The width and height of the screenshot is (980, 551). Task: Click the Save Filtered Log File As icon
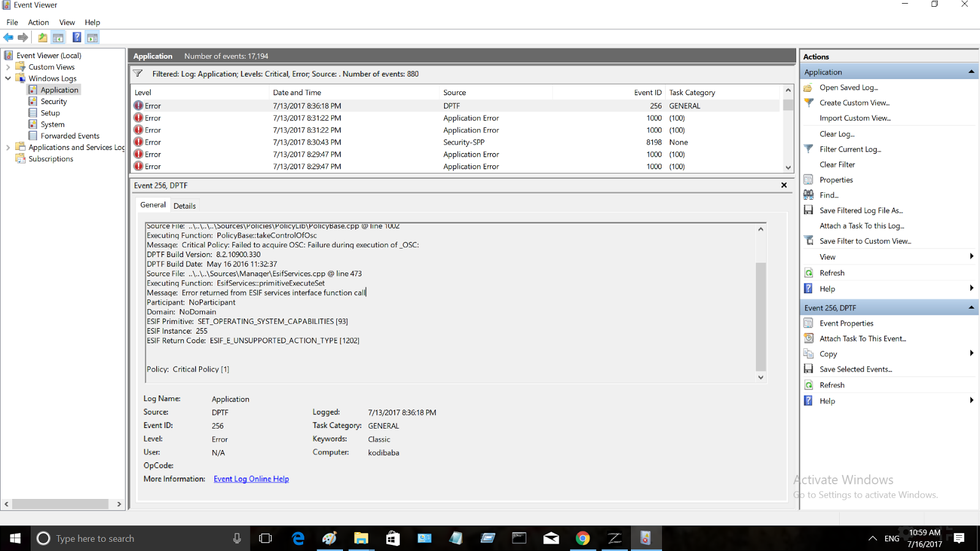coord(808,210)
